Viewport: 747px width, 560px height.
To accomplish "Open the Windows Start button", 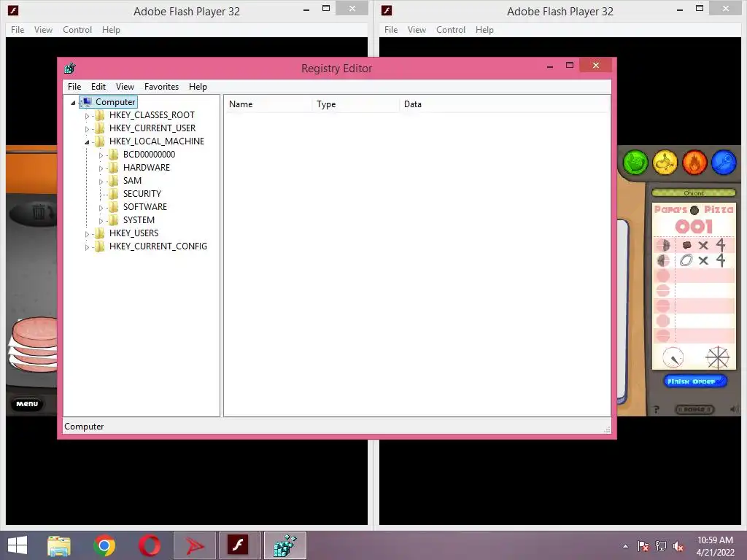I will click(x=18, y=545).
